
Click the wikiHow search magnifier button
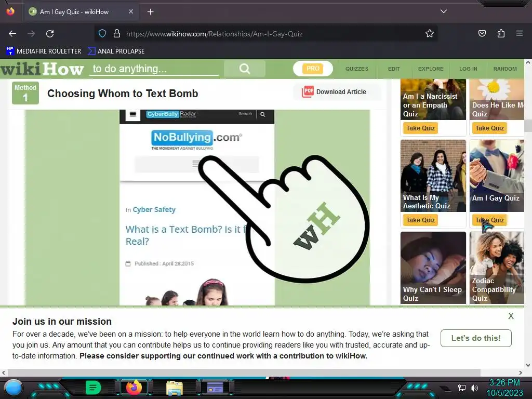point(244,69)
